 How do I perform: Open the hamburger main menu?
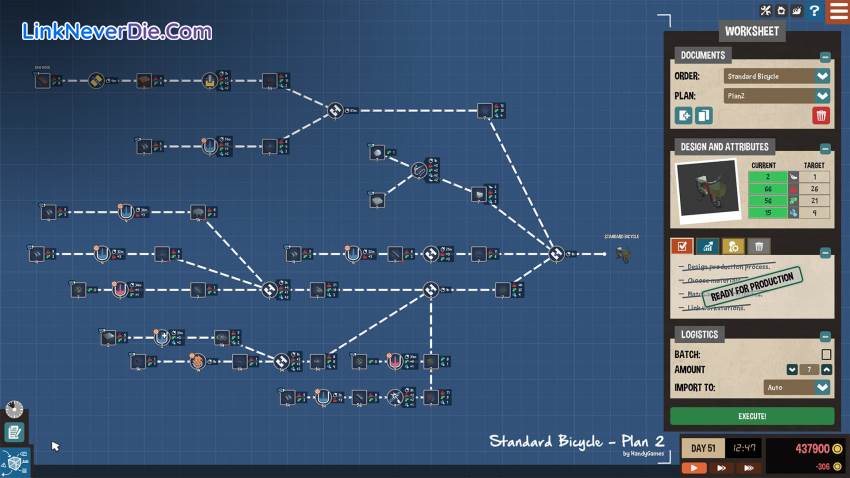pyautogui.click(x=838, y=11)
